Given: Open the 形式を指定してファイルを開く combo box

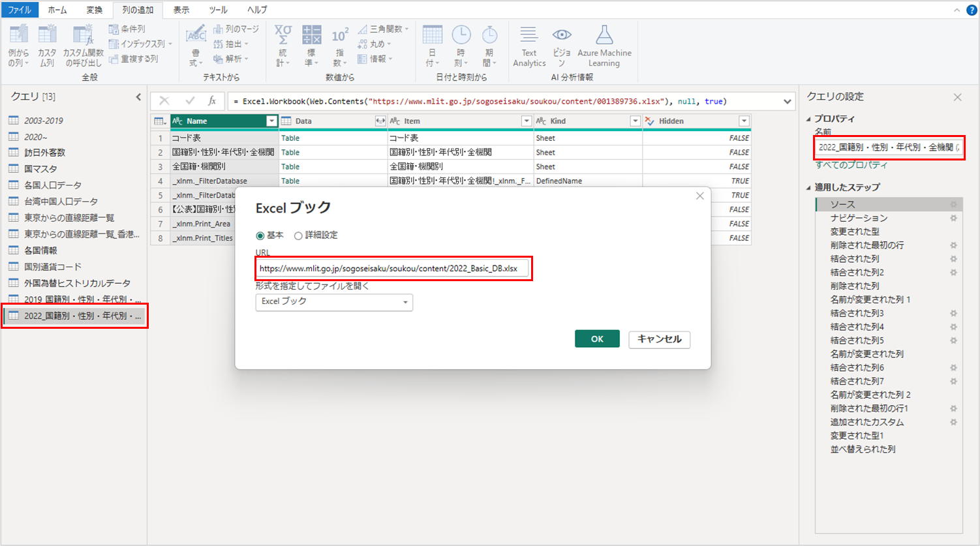Looking at the screenshot, I should pyautogui.click(x=334, y=301).
